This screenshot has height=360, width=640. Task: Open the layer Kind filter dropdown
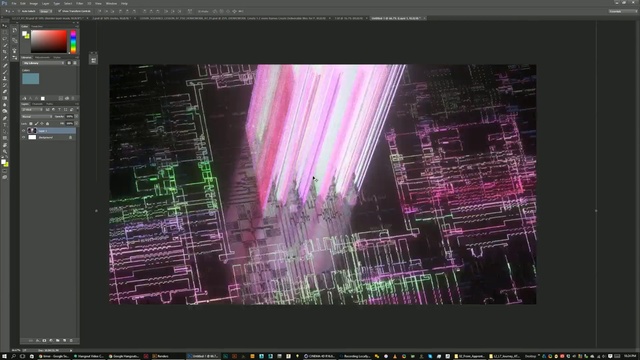coord(33,110)
